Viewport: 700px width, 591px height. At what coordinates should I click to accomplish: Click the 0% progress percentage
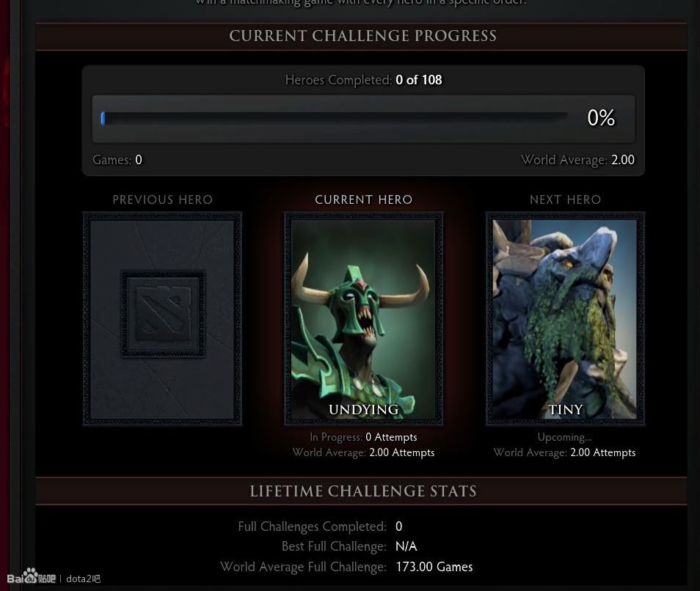(601, 118)
